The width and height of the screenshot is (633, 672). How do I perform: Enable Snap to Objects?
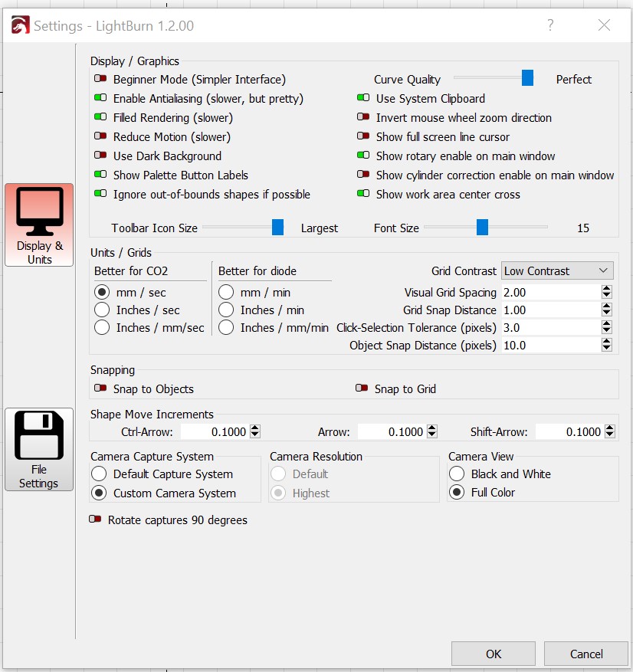100,388
